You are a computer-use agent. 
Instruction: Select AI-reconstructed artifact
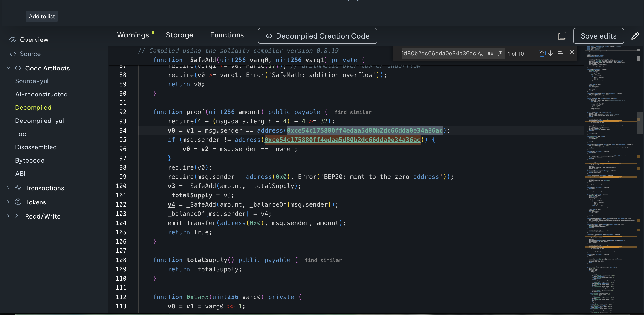[x=41, y=94]
